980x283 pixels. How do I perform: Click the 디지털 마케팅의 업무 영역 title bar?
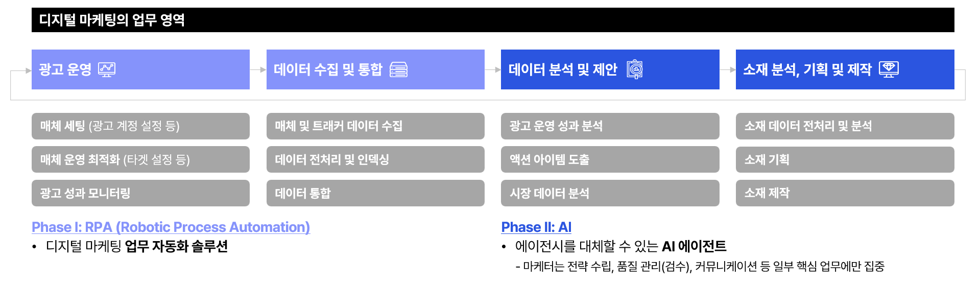coord(493,20)
